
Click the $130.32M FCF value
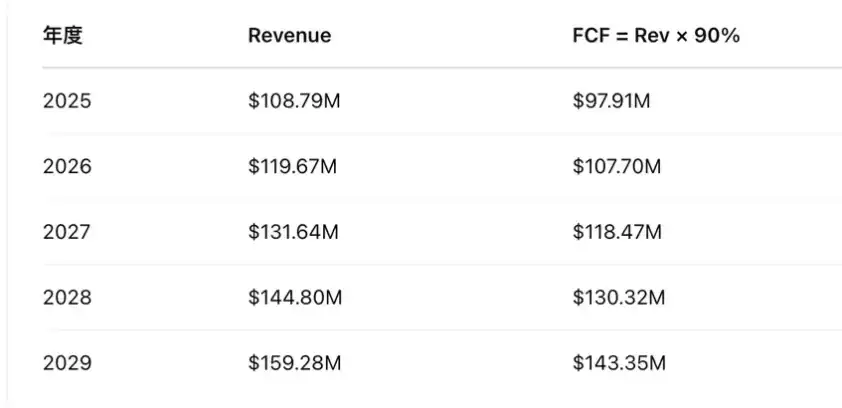coord(617,298)
